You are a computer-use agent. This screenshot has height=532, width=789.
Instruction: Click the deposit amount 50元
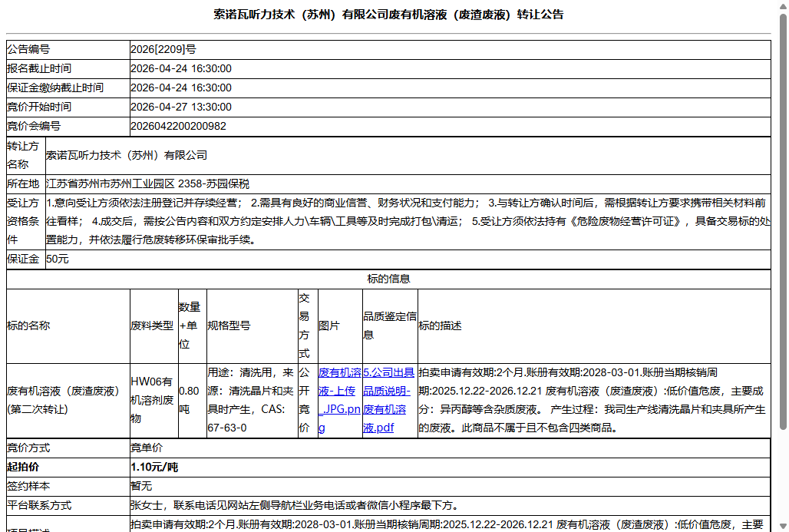(x=58, y=259)
